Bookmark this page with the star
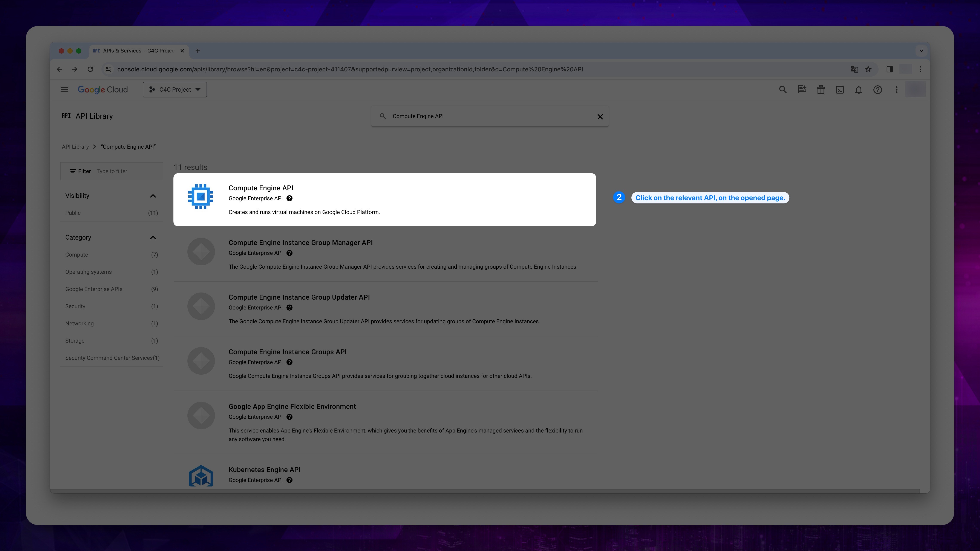The width and height of the screenshot is (980, 551). [868, 69]
